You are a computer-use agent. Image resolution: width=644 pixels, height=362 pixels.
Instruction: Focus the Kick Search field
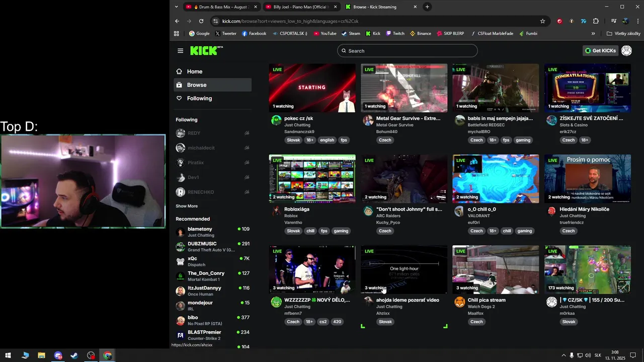[407, 51]
